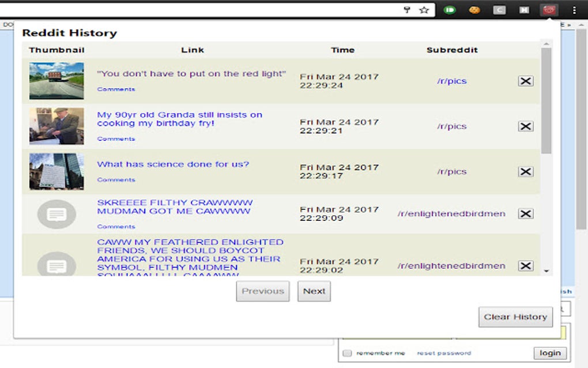The width and height of the screenshot is (588, 368).
Task: Go to the Next page of history
Action: point(314,291)
